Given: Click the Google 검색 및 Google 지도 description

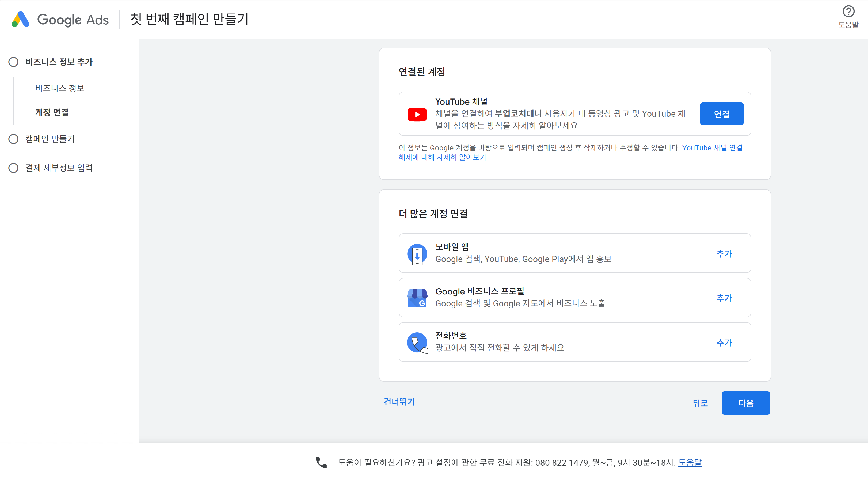Looking at the screenshot, I should [520, 303].
